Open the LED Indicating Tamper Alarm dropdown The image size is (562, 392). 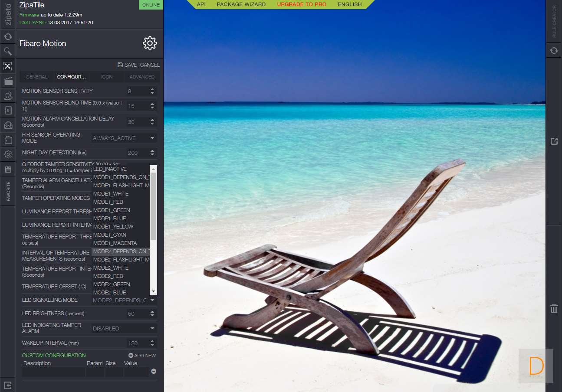(124, 328)
